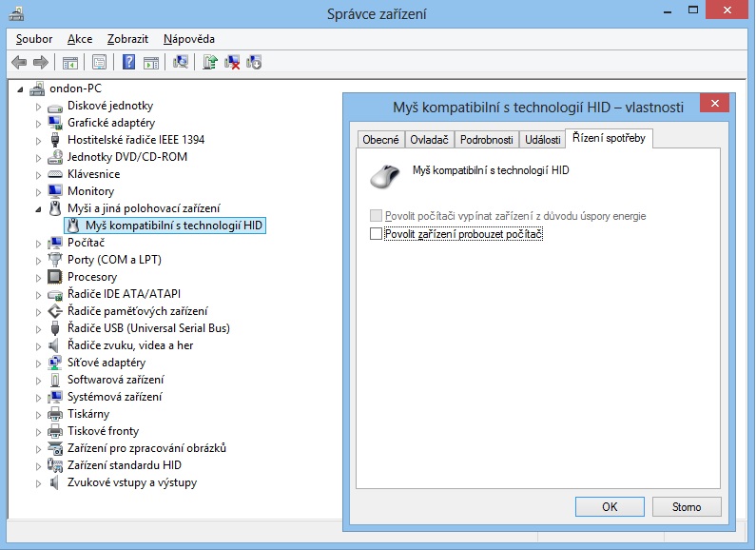Screen dimensions: 756x550
Task: Scan for hardware changes toolbar icon
Action: [x=181, y=62]
